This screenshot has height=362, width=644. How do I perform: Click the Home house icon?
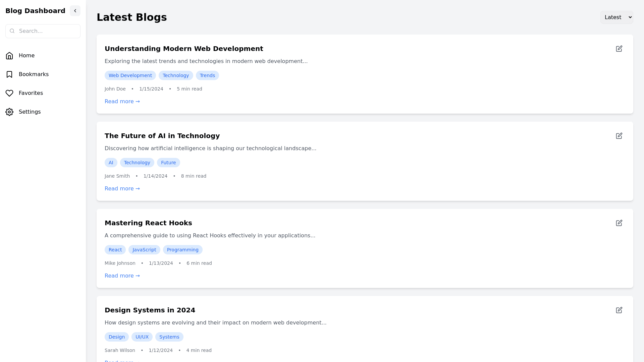click(x=9, y=56)
